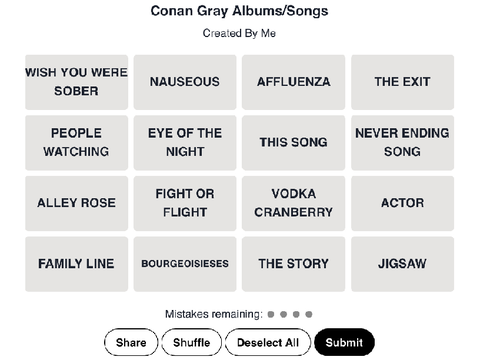Select the JIGSAW tile

[x=402, y=264]
